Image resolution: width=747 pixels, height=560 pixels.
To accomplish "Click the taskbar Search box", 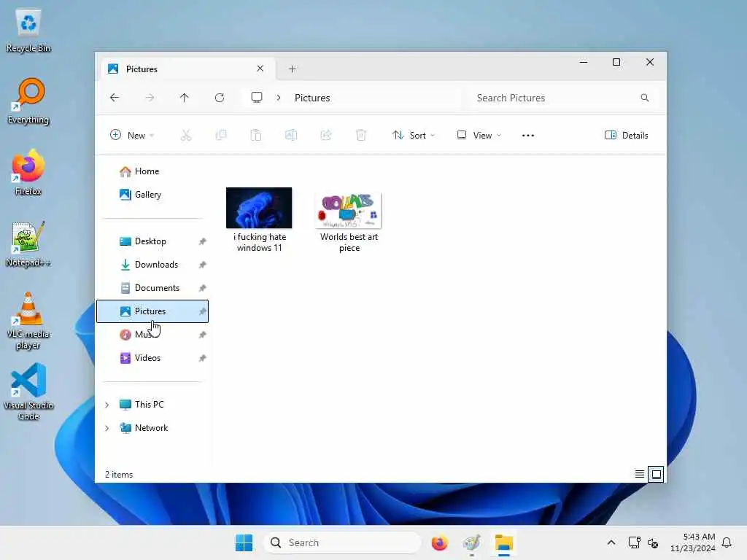I will 343,542.
